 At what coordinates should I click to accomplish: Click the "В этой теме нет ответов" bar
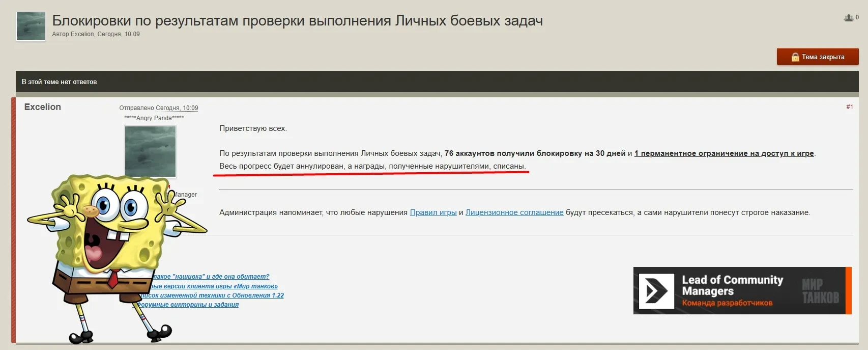click(x=59, y=82)
